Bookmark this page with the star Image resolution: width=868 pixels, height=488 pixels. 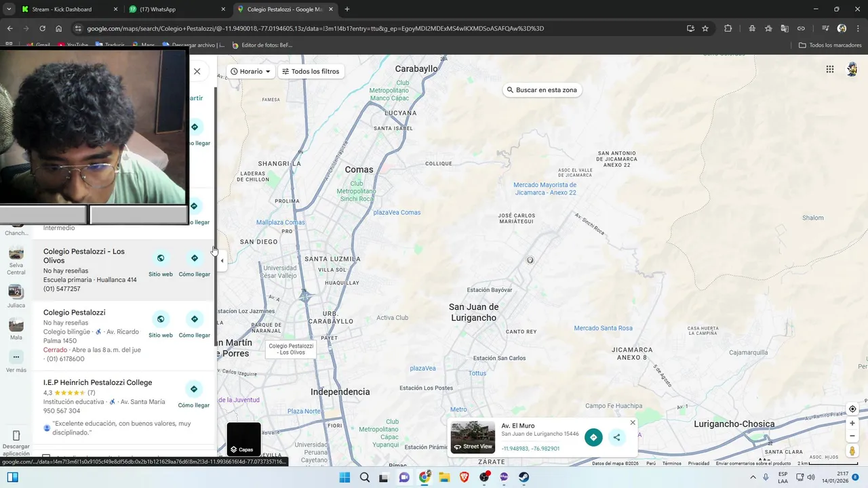[705, 28]
